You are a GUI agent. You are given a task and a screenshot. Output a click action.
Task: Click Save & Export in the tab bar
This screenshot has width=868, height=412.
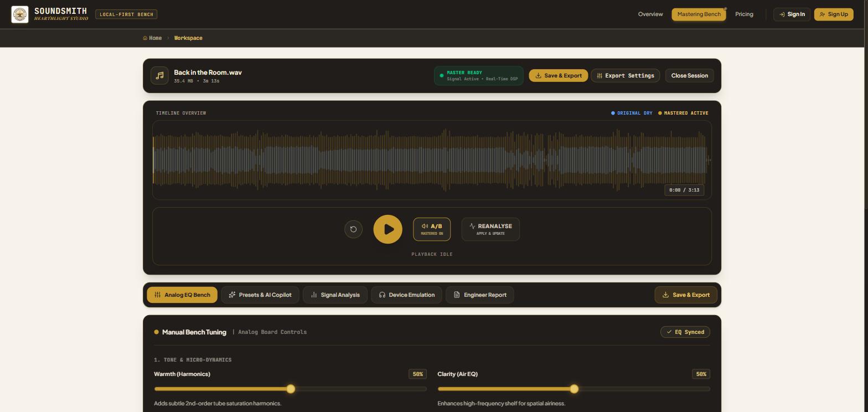(x=686, y=295)
